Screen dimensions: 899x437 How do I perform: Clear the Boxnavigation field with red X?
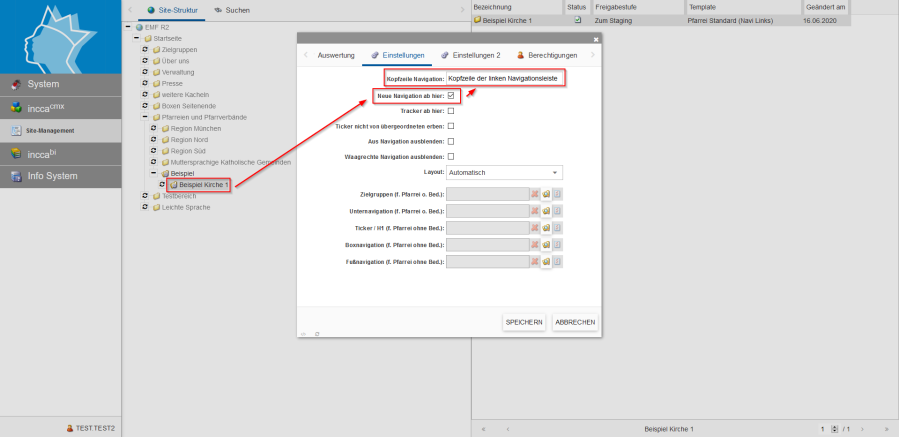point(535,245)
